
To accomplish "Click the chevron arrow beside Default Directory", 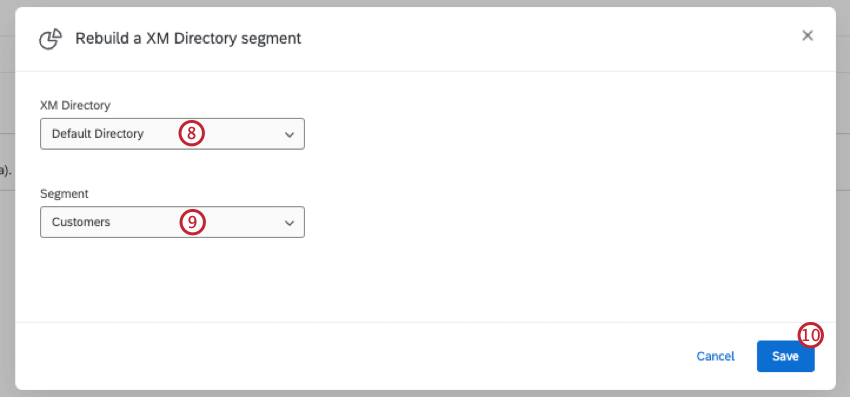I will [x=289, y=135].
